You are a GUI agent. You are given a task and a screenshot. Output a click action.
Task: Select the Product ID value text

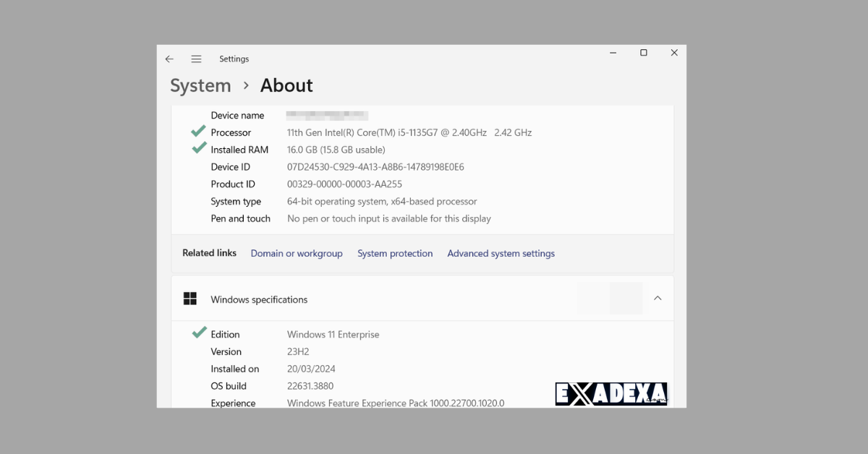pos(343,184)
